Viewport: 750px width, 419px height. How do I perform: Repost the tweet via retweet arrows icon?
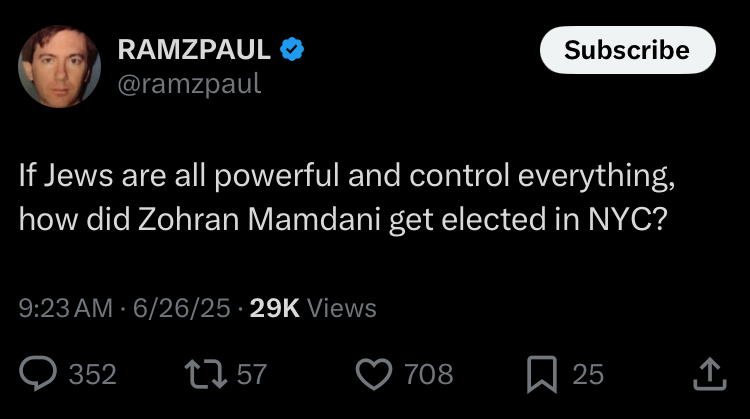pyautogui.click(x=206, y=374)
